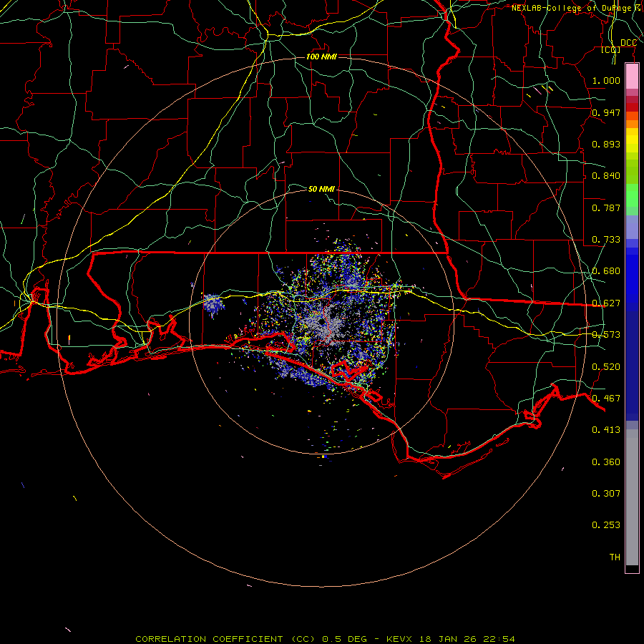644x644 pixels.
Task: Click the [CC] label above the color scale
Action: [611, 50]
